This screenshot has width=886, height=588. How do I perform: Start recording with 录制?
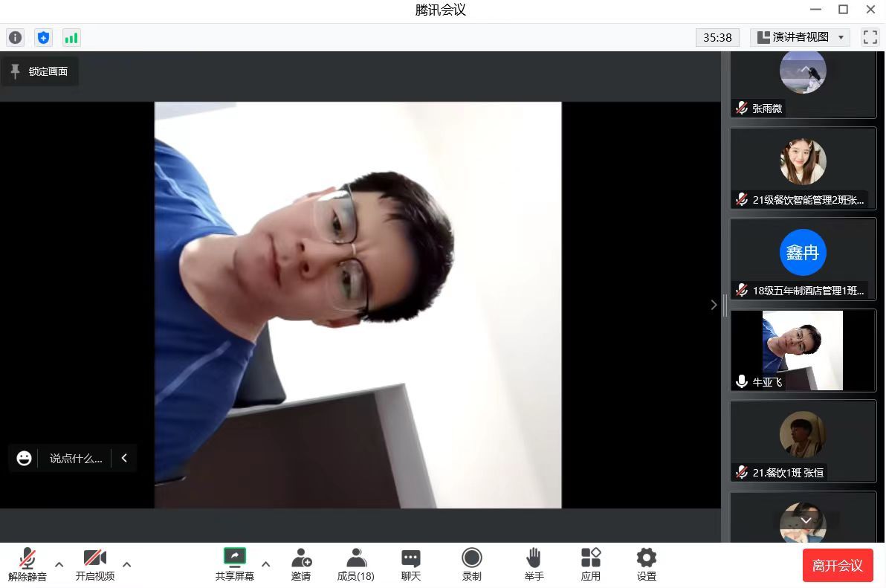(471, 564)
